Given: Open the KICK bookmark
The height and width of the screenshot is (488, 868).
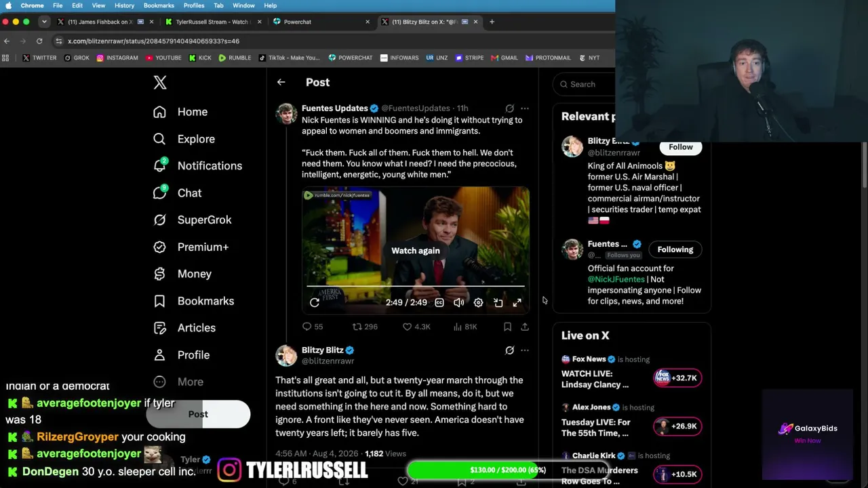Looking at the screenshot, I should coord(200,58).
